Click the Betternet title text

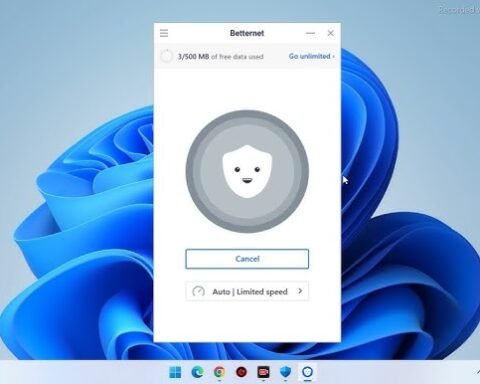tap(247, 33)
